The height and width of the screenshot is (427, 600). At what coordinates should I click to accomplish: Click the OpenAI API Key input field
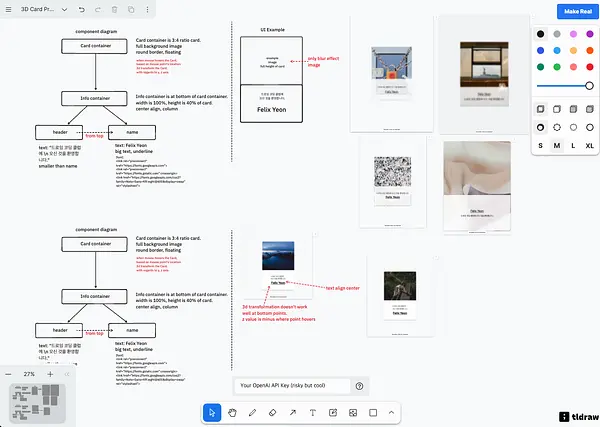point(292,386)
